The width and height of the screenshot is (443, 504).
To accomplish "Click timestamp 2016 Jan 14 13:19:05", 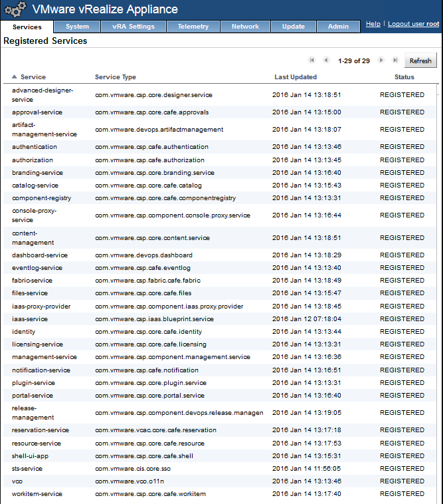I will click(307, 413).
